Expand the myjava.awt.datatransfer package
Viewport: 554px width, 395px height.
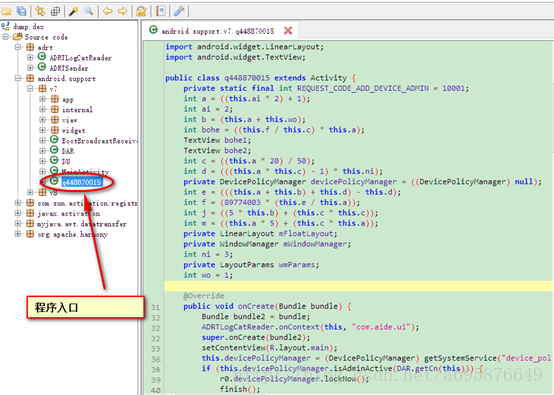coord(18,223)
